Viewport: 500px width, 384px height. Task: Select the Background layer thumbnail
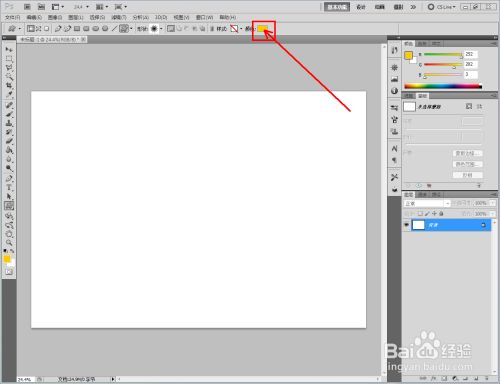point(418,225)
